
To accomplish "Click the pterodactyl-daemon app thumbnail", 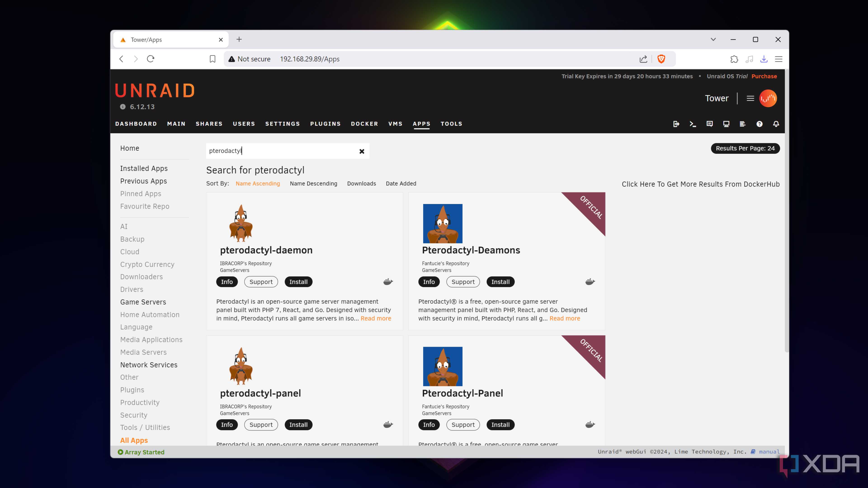I will (241, 223).
